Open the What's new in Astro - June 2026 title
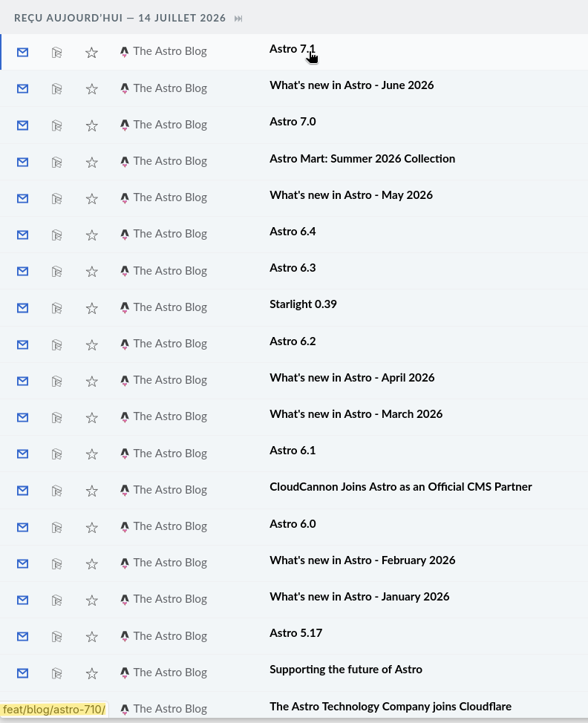Screen dimensions: 588x723 (351, 85)
